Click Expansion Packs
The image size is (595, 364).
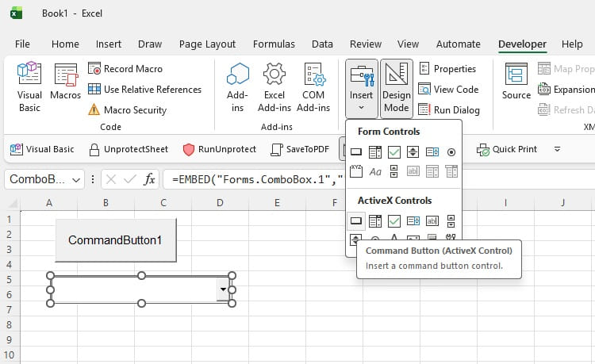(566, 90)
